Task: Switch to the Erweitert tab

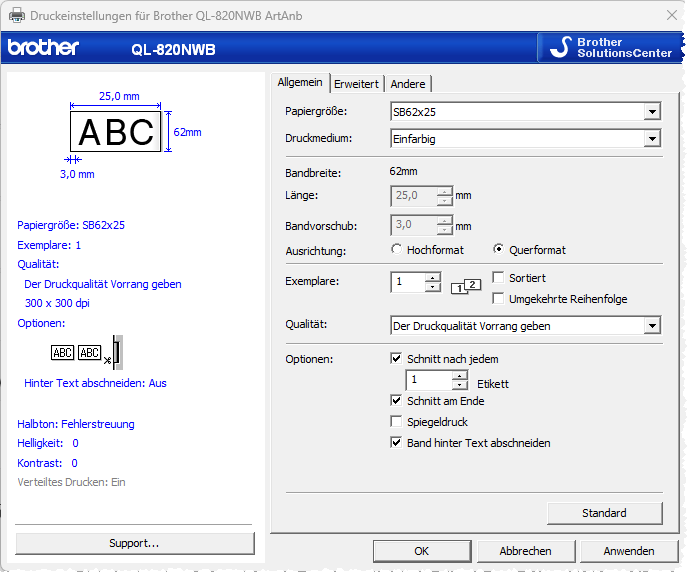Action: (x=356, y=84)
